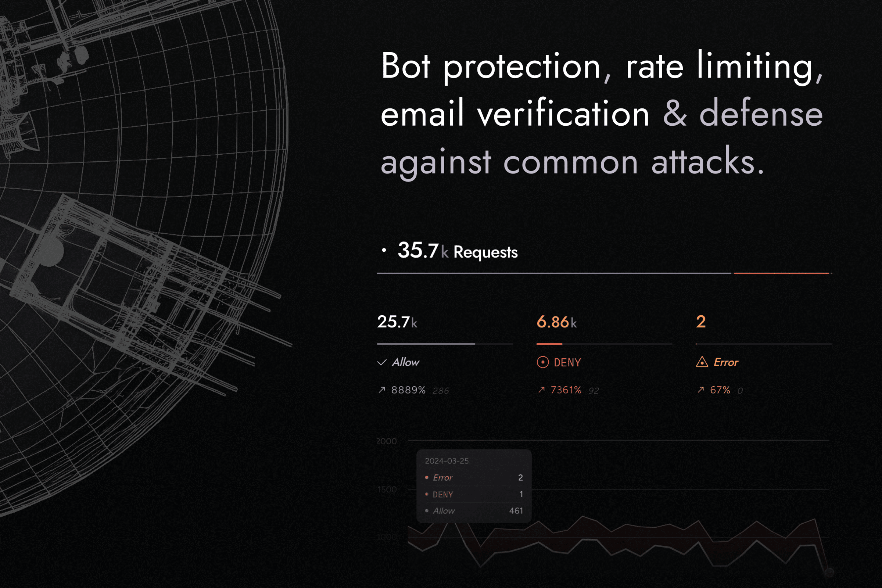The height and width of the screenshot is (588, 882).
Task: Click the trend arrow beside 7361%
Action: click(x=541, y=390)
